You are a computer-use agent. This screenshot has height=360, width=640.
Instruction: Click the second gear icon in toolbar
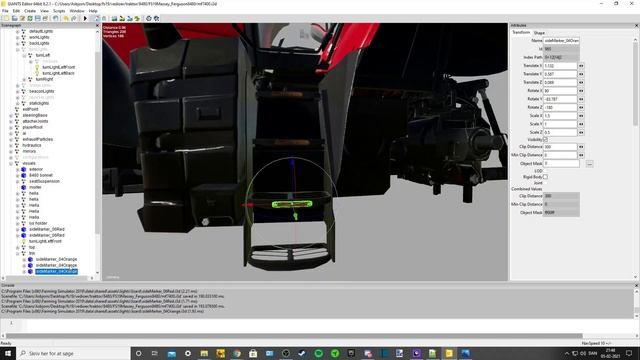[156, 18]
